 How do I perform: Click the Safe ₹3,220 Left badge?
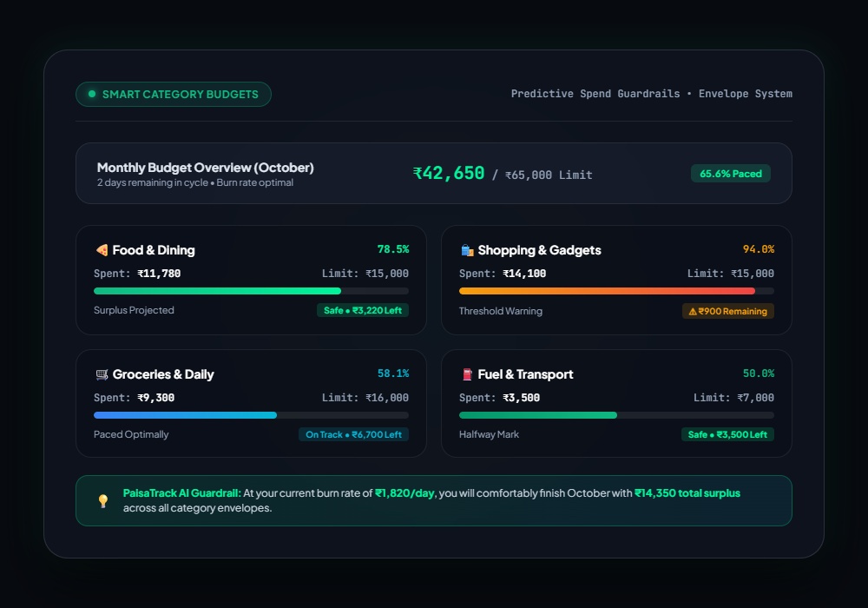pos(363,311)
